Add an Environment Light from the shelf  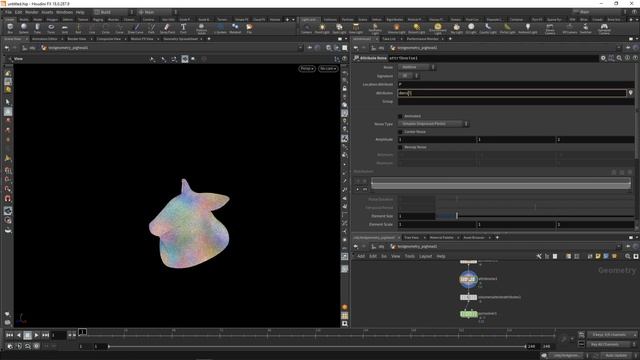(438, 28)
